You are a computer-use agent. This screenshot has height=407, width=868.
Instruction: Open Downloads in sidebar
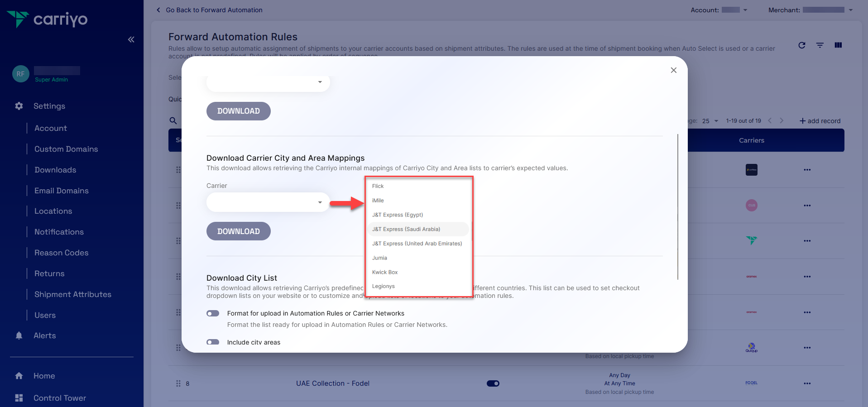pyautogui.click(x=55, y=170)
